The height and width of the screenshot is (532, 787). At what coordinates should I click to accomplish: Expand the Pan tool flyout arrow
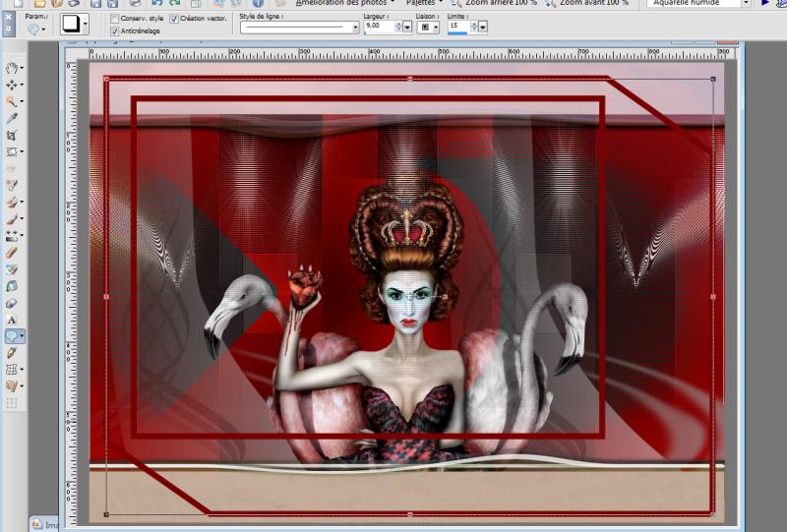click(x=22, y=68)
